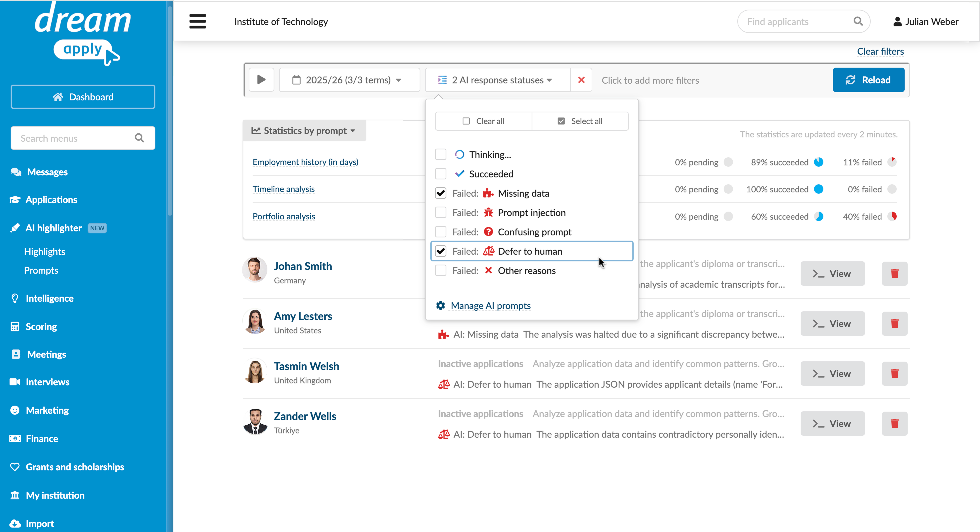Open Employment history (in days) prompt link

(x=305, y=162)
